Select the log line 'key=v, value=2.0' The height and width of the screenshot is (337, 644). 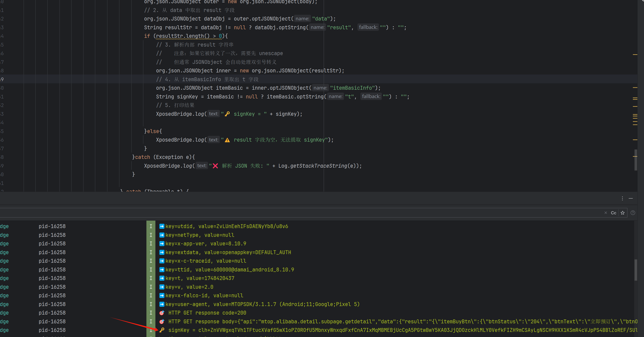pyautogui.click(x=189, y=287)
